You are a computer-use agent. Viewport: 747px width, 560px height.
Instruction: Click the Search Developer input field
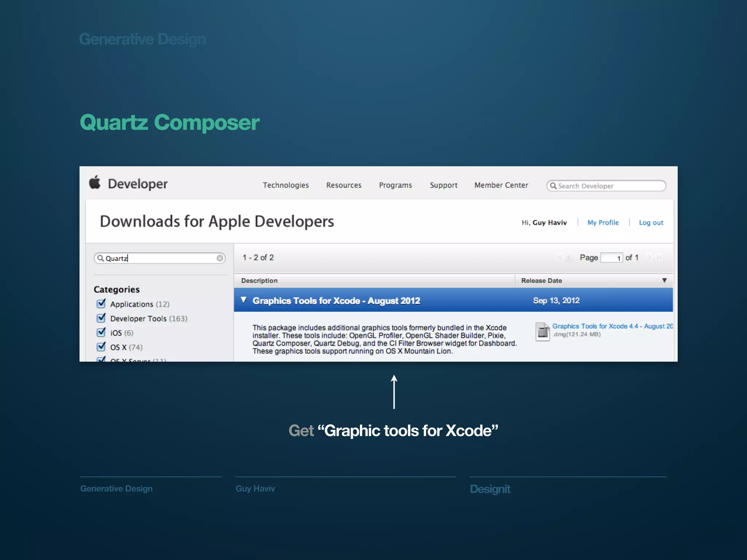[x=606, y=186]
